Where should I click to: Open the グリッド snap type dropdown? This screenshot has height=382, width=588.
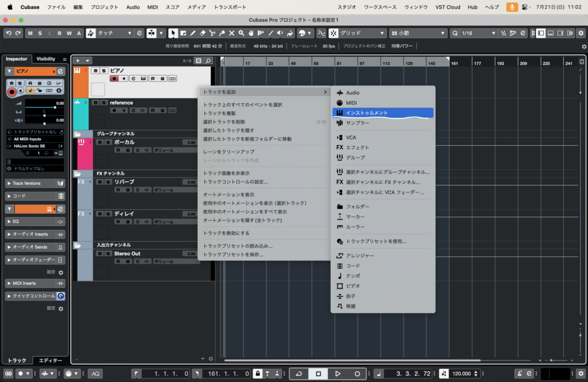tap(362, 33)
